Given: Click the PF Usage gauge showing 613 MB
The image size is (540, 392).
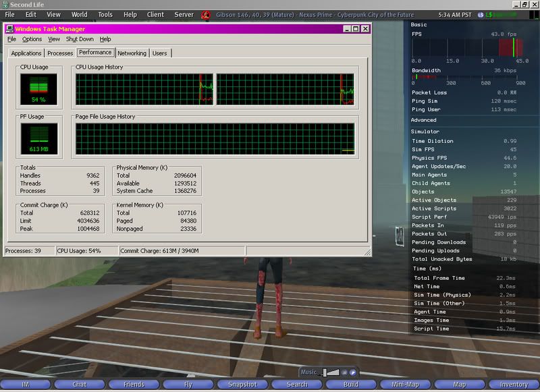Looking at the screenshot, I should point(39,138).
